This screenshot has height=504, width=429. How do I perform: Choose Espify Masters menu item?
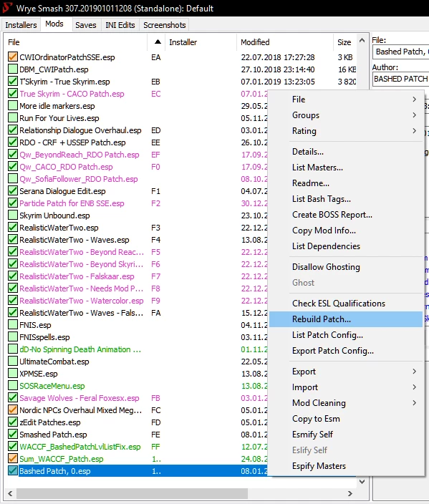point(346,466)
